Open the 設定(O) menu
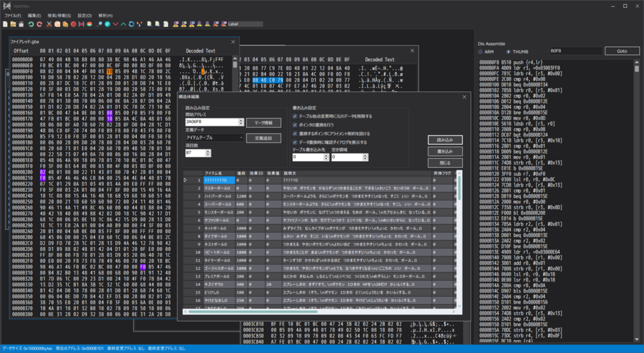This screenshot has width=644, height=353. click(85, 15)
